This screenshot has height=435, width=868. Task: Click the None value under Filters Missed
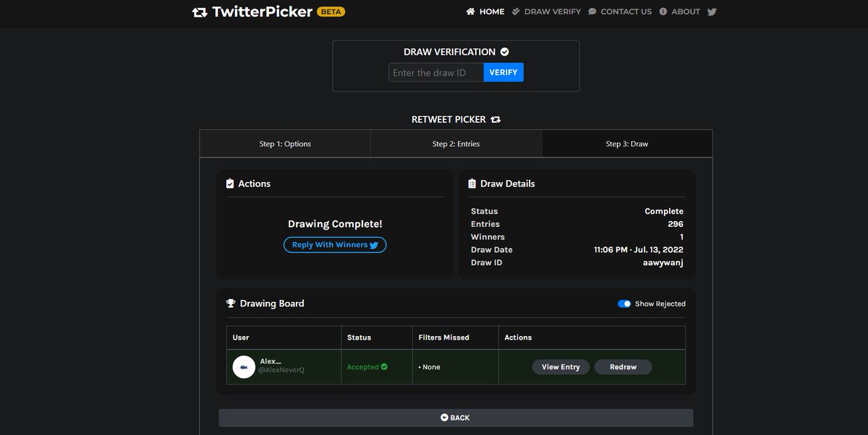pos(430,367)
